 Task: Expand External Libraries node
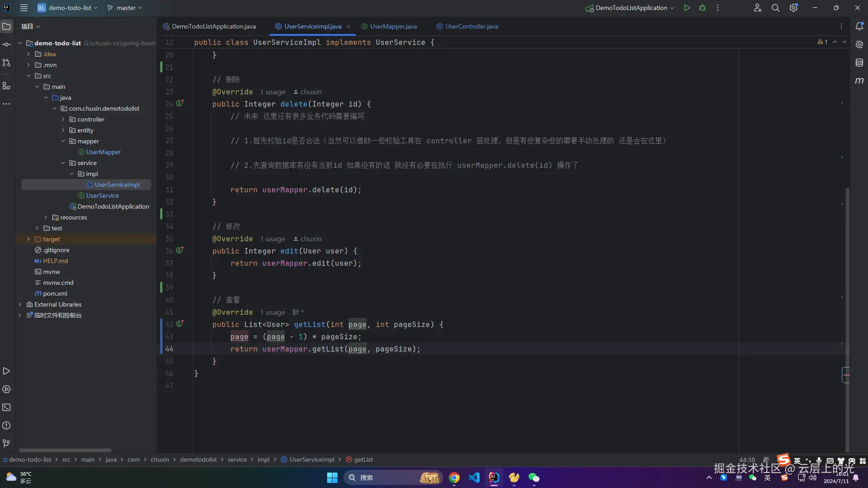20,304
